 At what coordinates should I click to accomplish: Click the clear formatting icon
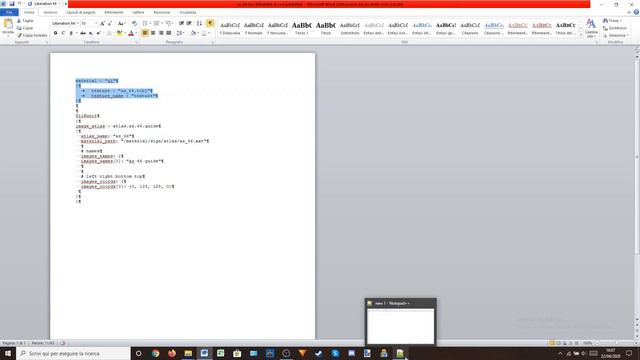(x=134, y=24)
